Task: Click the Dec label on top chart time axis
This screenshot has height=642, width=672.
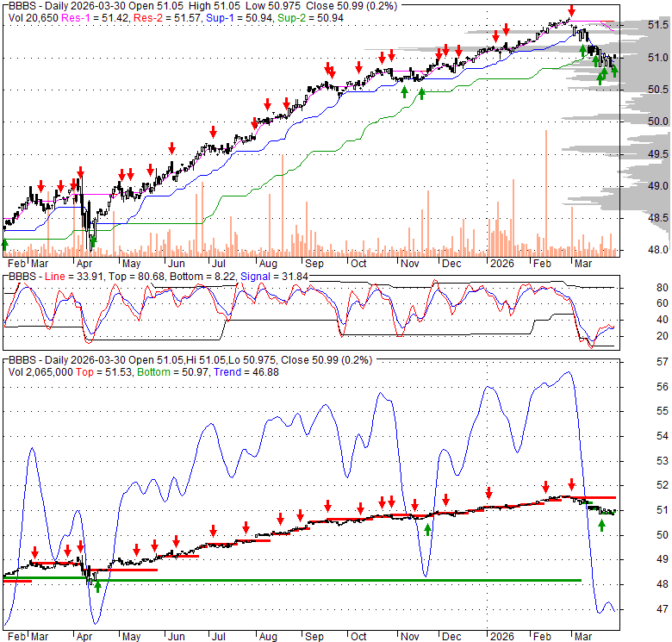Action: [451, 264]
